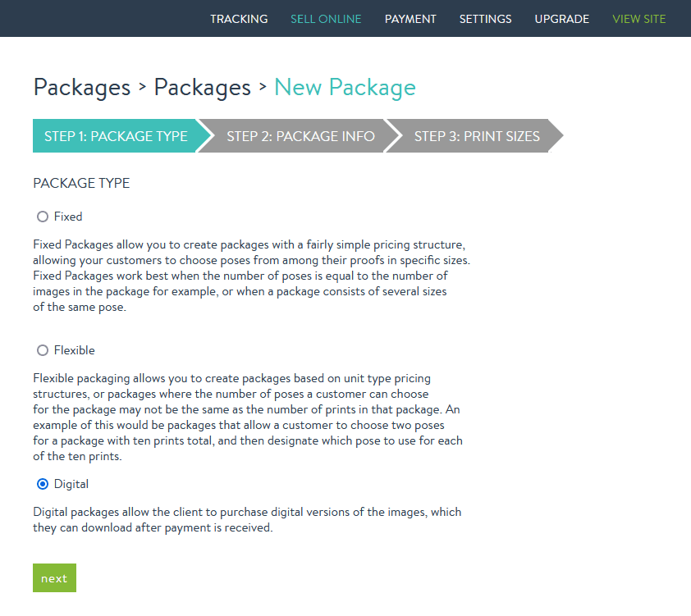Click the Flexible label text
The height and width of the screenshot is (616, 691).
(x=73, y=350)
